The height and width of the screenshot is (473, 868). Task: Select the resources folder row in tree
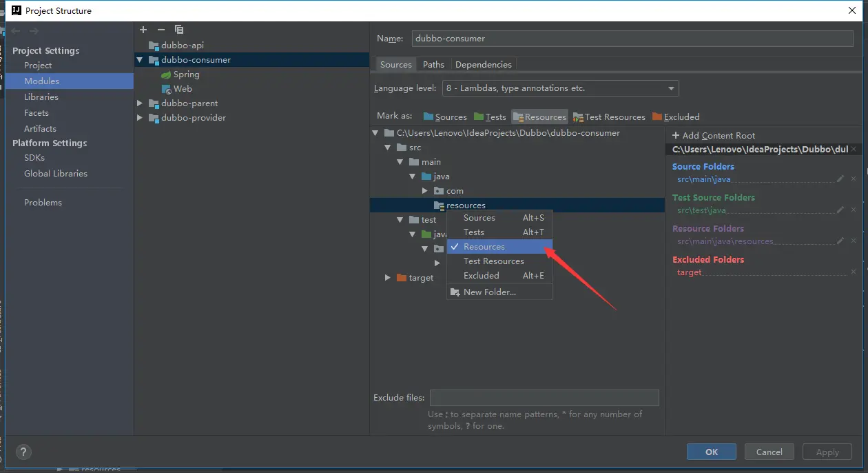click(x=517, y=205)
